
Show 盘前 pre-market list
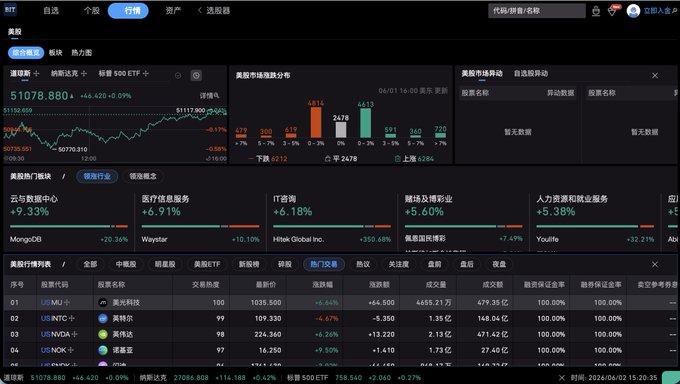pyautogui.click(x=434, y=264)
